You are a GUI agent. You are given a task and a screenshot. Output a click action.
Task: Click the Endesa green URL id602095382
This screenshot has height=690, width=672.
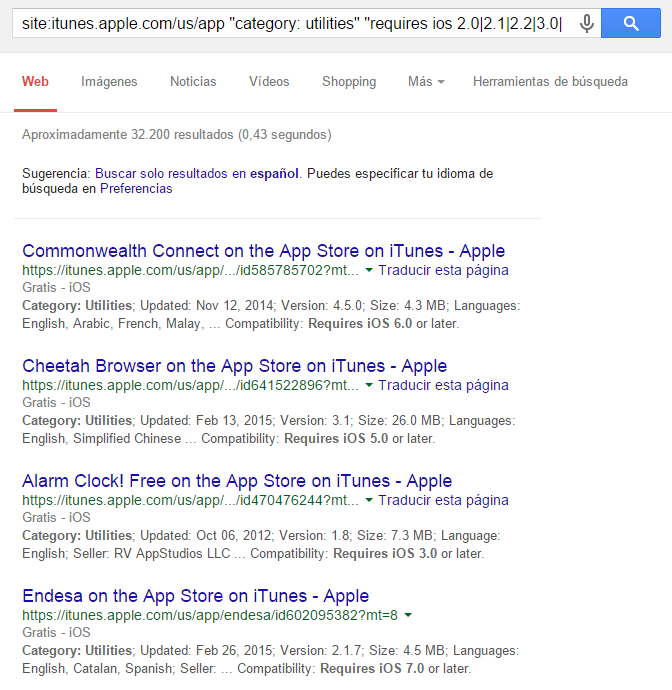(x=210, y=615)
